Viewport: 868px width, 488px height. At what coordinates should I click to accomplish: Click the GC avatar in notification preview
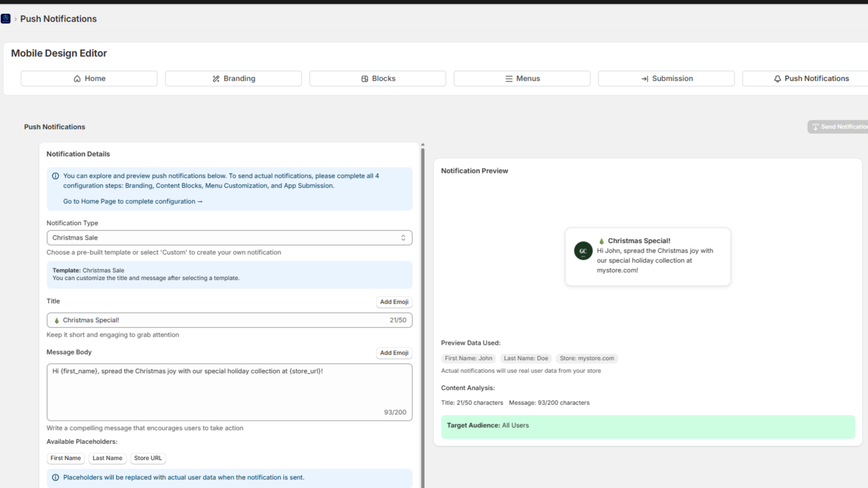[583, 251]
